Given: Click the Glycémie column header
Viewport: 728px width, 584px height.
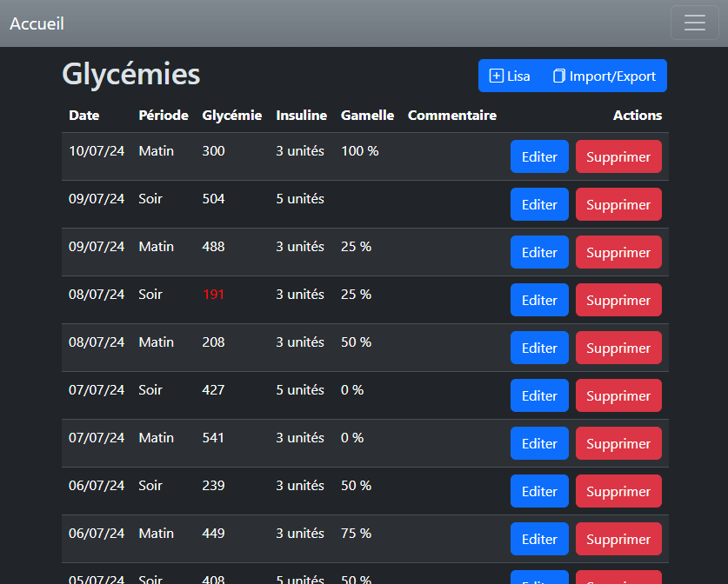Looking at the screenshot, I should pos(231,116).
